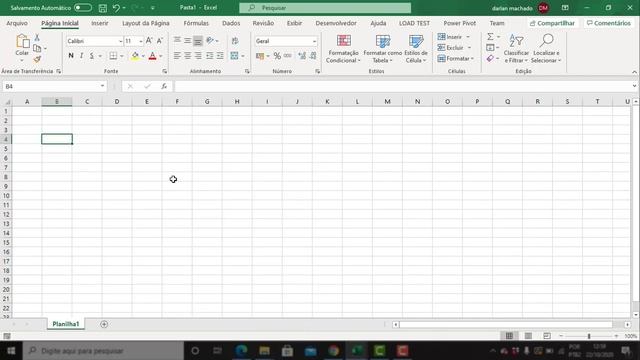Open the fill color dropdown arrow
The width and height of the screenshot is (640, 360).
143,56
